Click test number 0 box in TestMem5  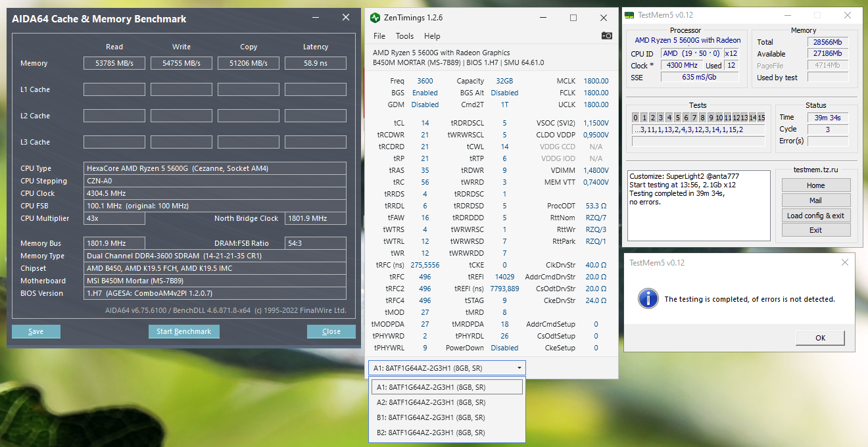click(636, 118)
